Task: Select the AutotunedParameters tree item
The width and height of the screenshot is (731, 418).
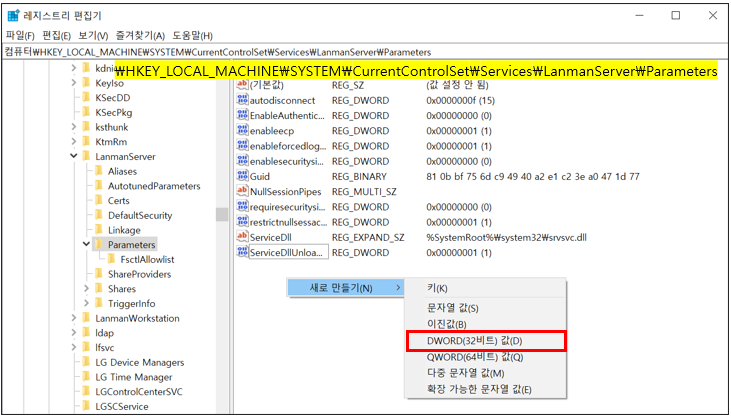Action: 154,186
